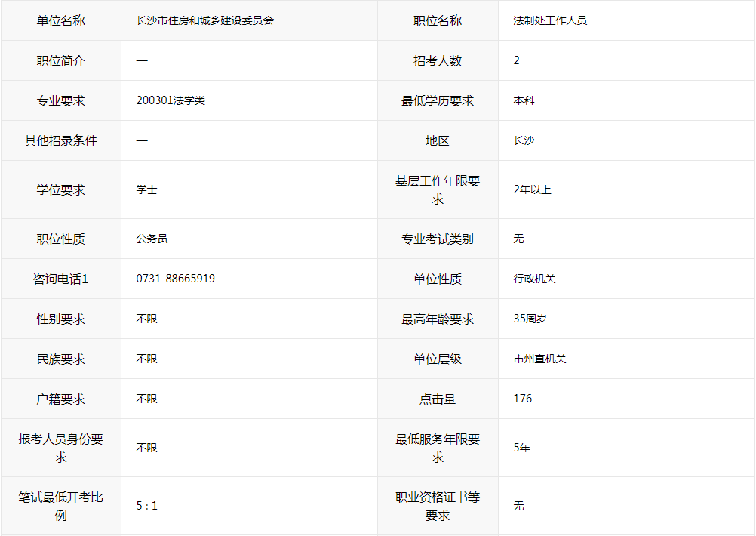Image resolution: width=756 pixels, height=536 pixels.
Task: Click the '点击量' label cell
Action: coord(438,399)
